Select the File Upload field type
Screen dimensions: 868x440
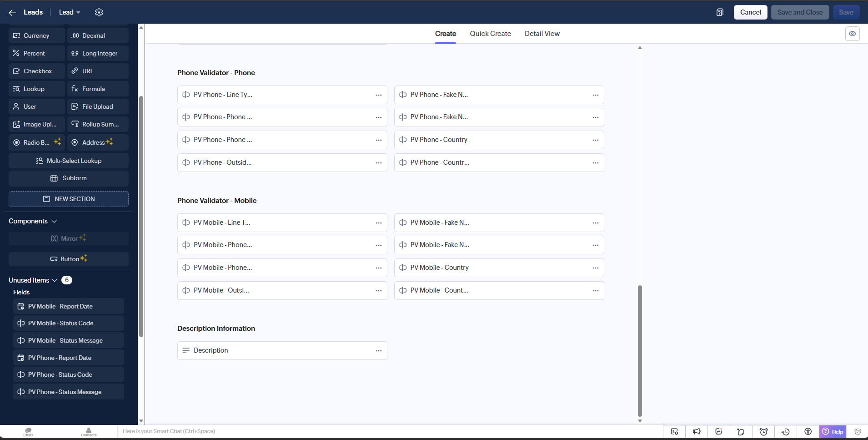tap(98, 106)
